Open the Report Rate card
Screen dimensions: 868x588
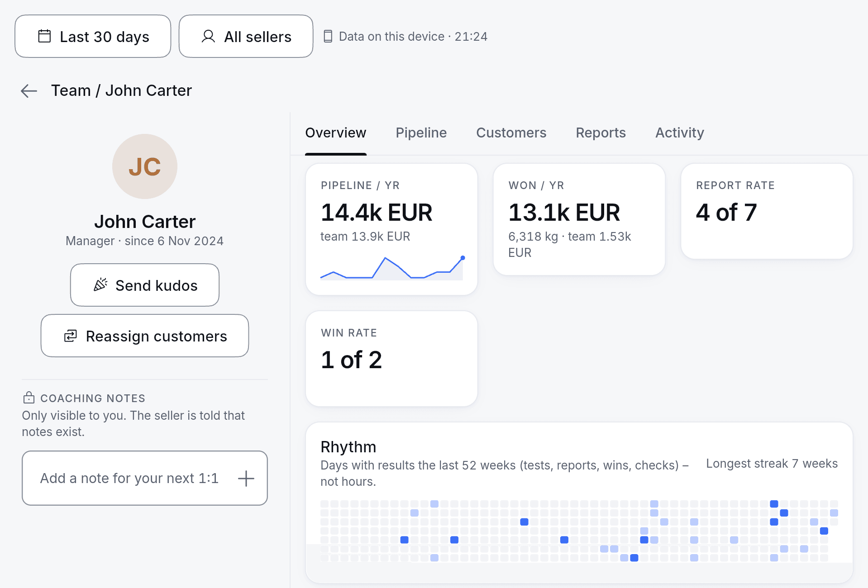[x=767, y=211]
